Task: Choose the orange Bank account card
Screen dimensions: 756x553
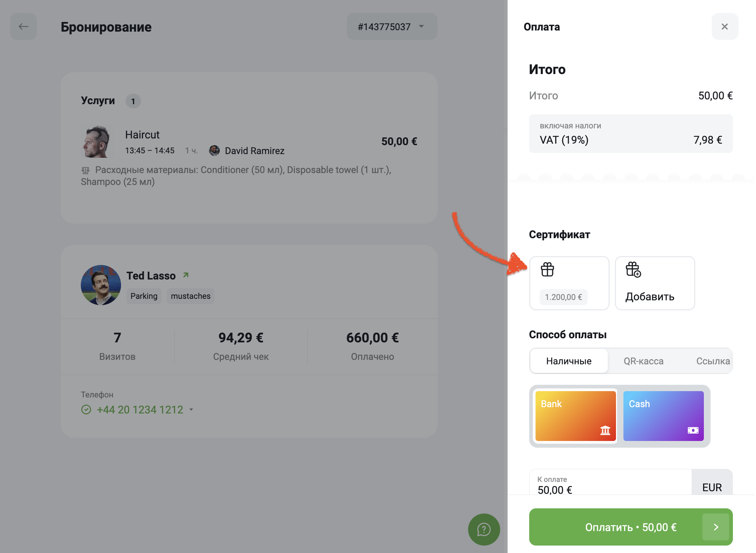Action: (x=575, y=416)
